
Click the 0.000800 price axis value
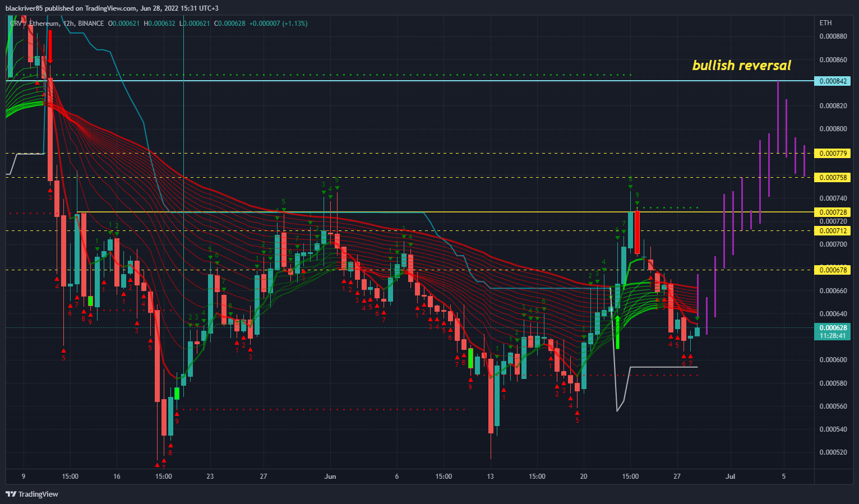833,129
